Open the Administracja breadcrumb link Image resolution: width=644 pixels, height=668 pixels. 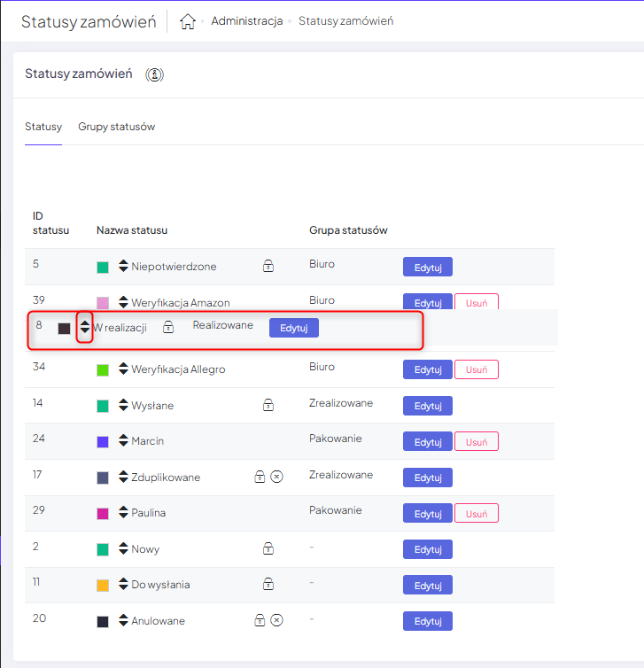point(246,21)
